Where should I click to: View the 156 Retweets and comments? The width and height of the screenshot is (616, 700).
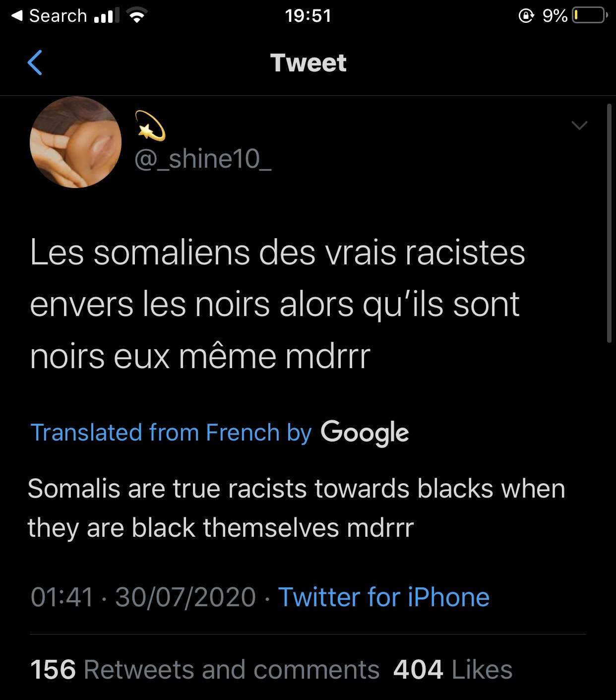coord(204,670)
